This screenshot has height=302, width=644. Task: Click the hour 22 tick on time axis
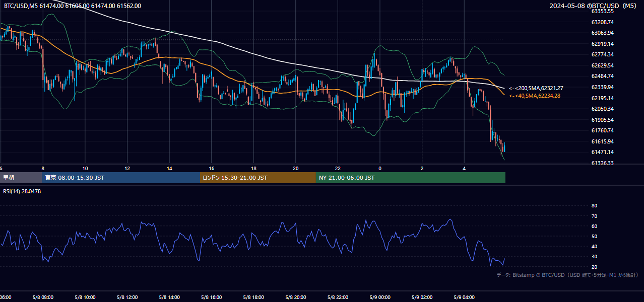click(x=338, y=169)
